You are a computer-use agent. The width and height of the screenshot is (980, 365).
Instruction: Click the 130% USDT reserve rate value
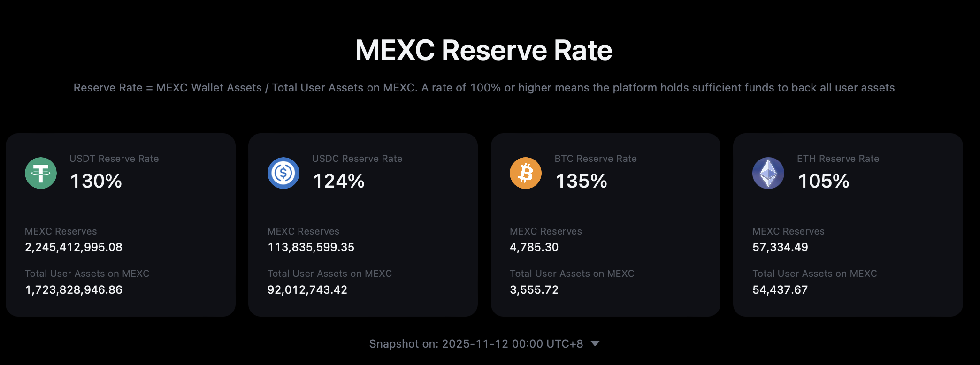click(96, 181)
